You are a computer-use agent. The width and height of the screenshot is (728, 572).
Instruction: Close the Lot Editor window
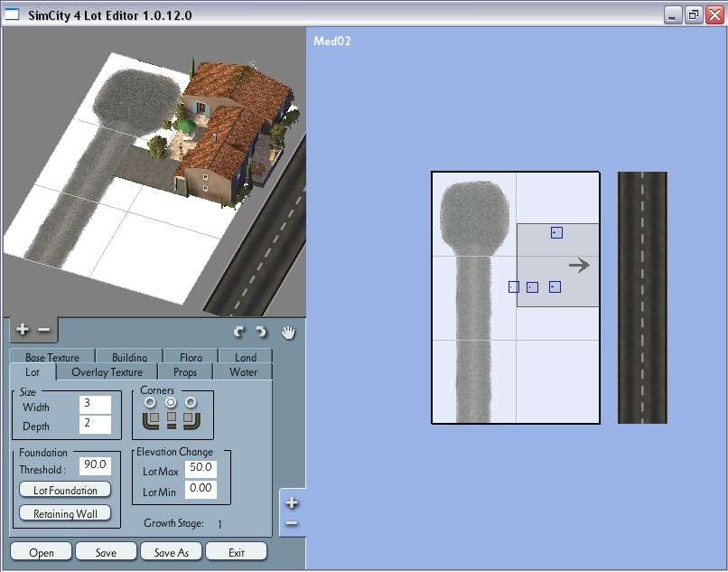click(x=714, y=15)
